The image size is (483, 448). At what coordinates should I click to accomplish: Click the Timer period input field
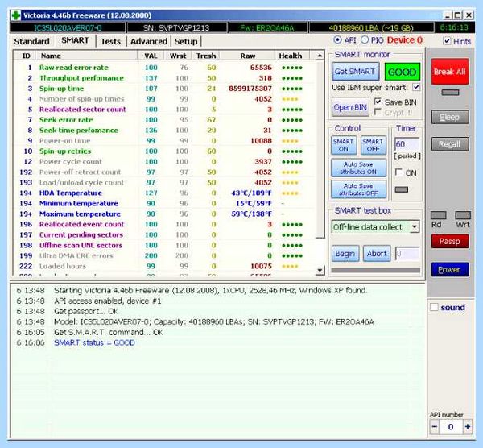point(407,144)
